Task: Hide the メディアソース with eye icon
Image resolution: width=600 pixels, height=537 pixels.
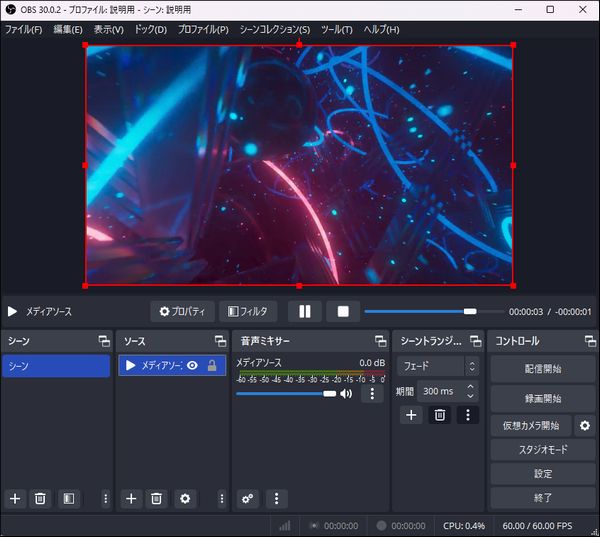Action: [192, 366]
